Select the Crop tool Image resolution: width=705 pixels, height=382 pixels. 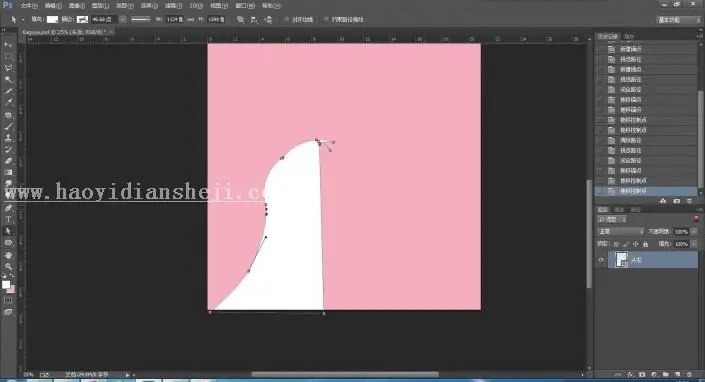[8, 91]
